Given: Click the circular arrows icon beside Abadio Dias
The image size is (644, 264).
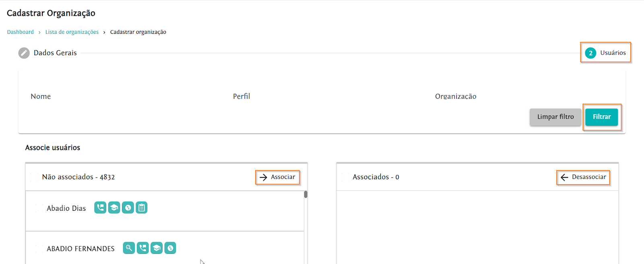Looking at the screenshot, I should tap(128, 208).
